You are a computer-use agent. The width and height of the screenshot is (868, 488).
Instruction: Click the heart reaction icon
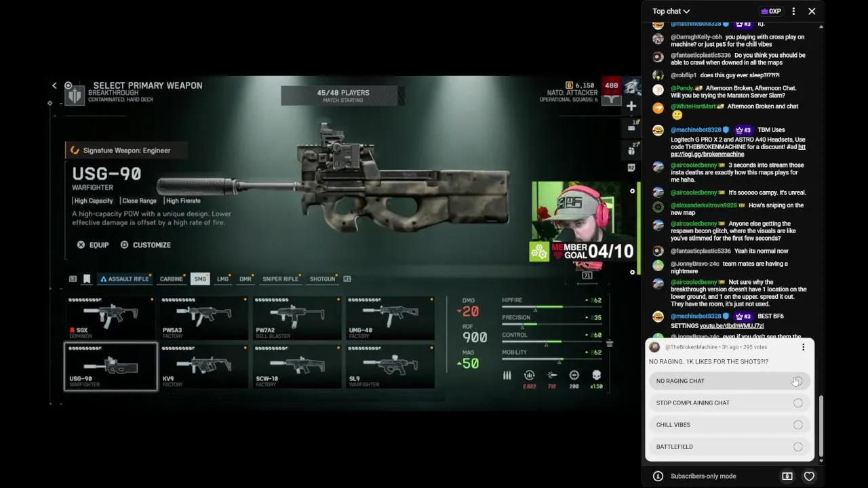tap(809, 476)
